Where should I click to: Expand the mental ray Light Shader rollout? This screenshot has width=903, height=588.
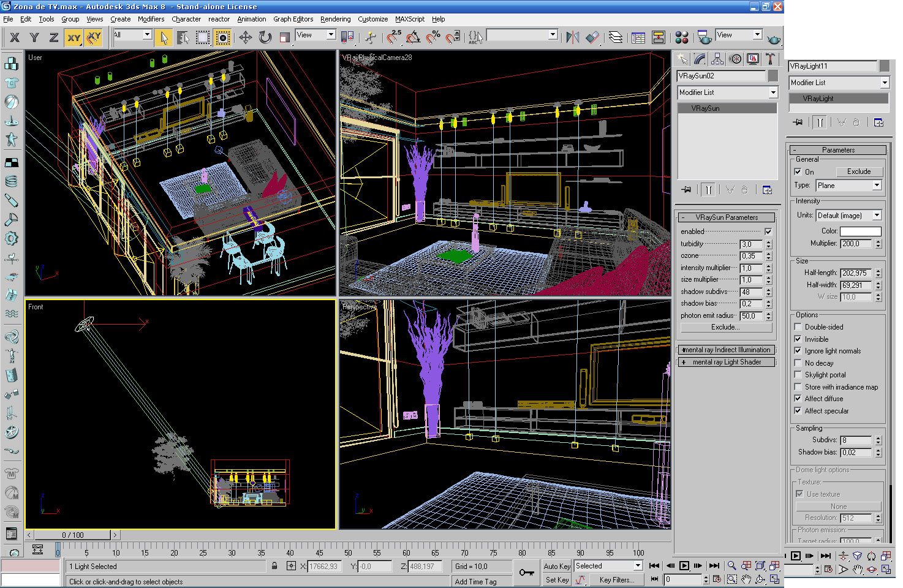[x=727, y=362]
